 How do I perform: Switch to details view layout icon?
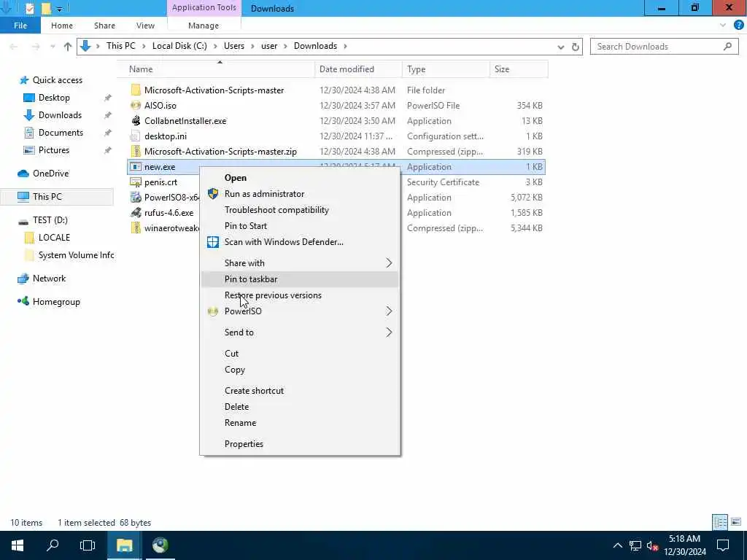[x=720, y=522]
